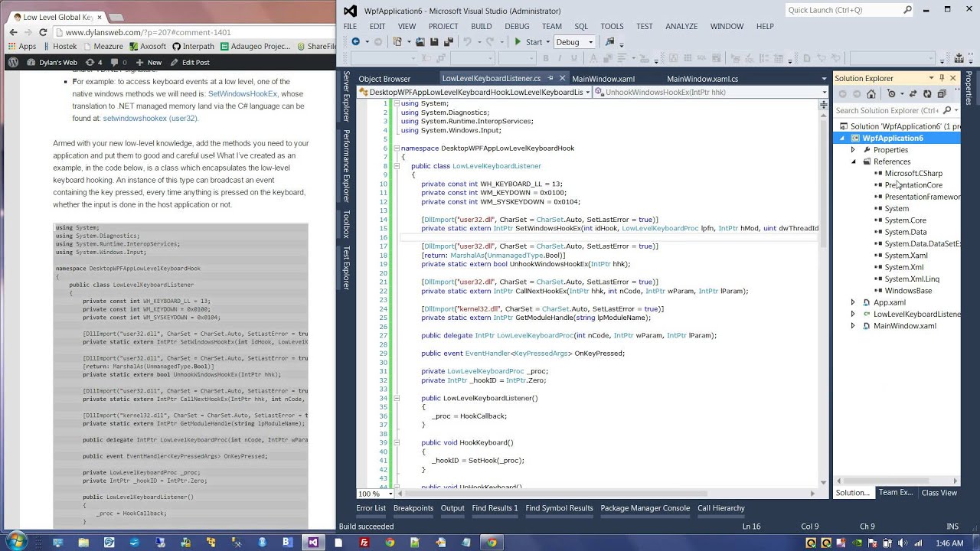Viewport: 980px width, 551px height.
Task: Click the Home icon in Solution Explorer
Action: pyautogui.click(x=871, y=94)
